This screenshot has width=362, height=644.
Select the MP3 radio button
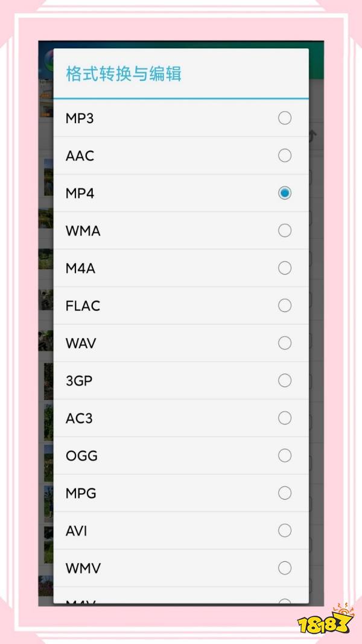[x=285, y=118]
